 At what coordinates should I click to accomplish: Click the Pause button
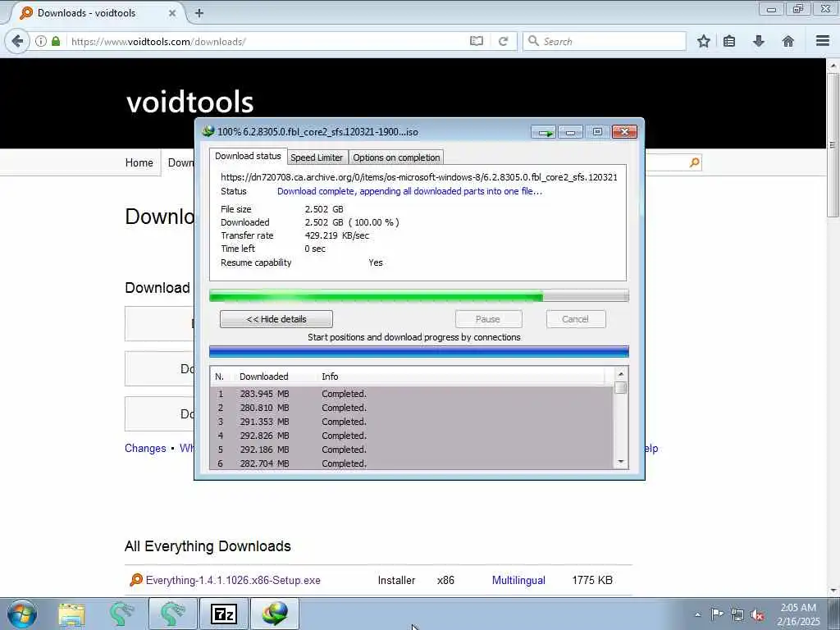(488, 319)
